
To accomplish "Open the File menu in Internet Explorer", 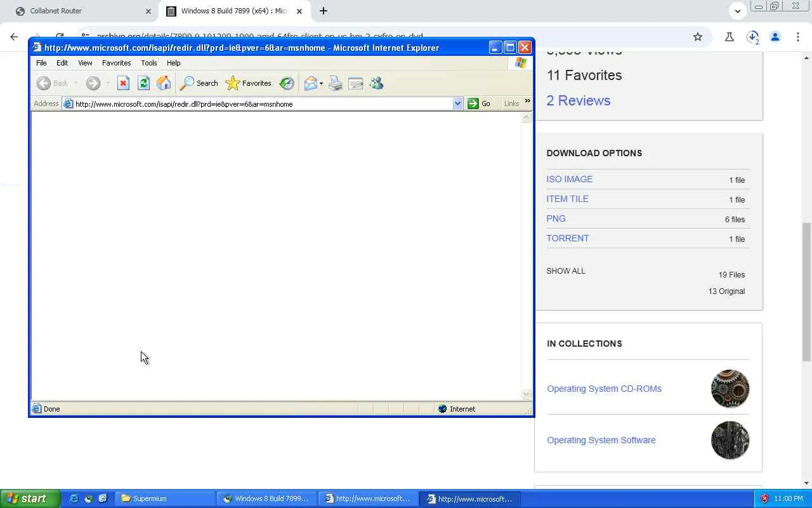I will pyautogui.click(x=41, y=63).
